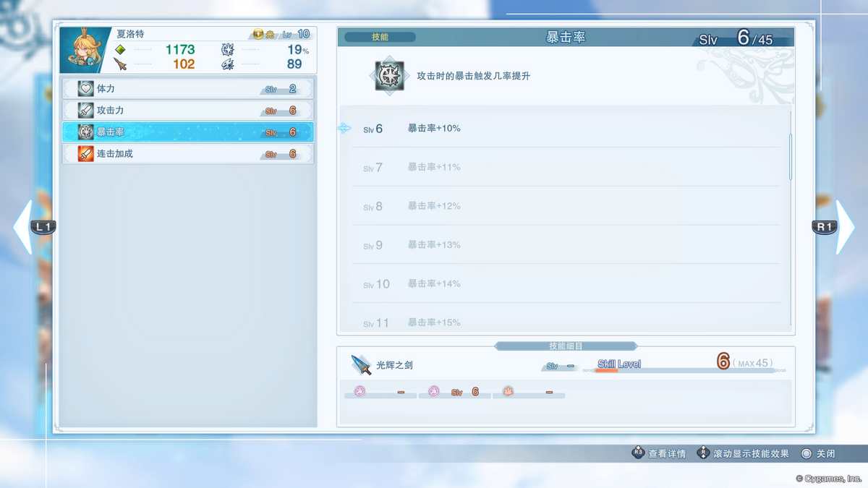Click the HP value 1173
This screenshot has width=868, height=488.
coord(180,50)
